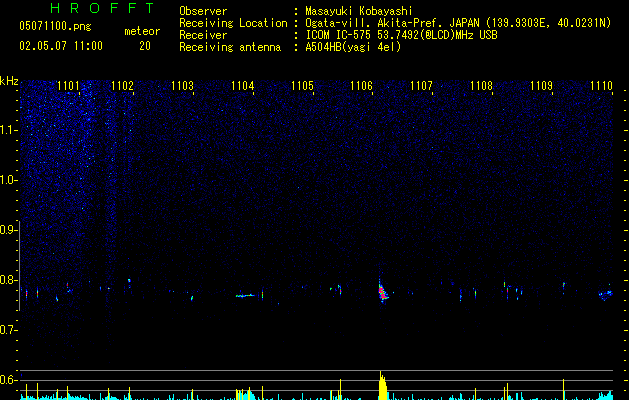Click the observer name Masayuki Kobayashi
This screenshot has height=400, width=629.
pos(359,11)
